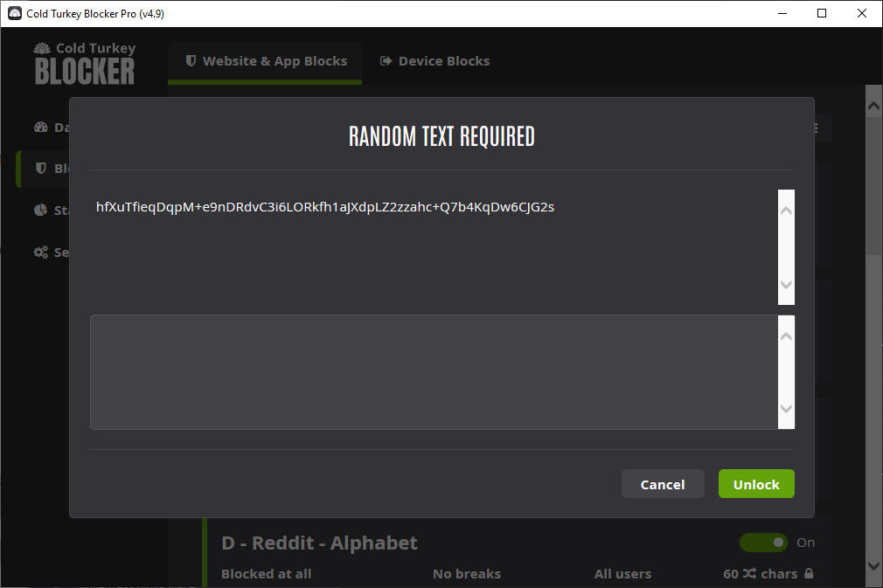
Task: Click into the empty text entry field
Action: pos(434,372)
